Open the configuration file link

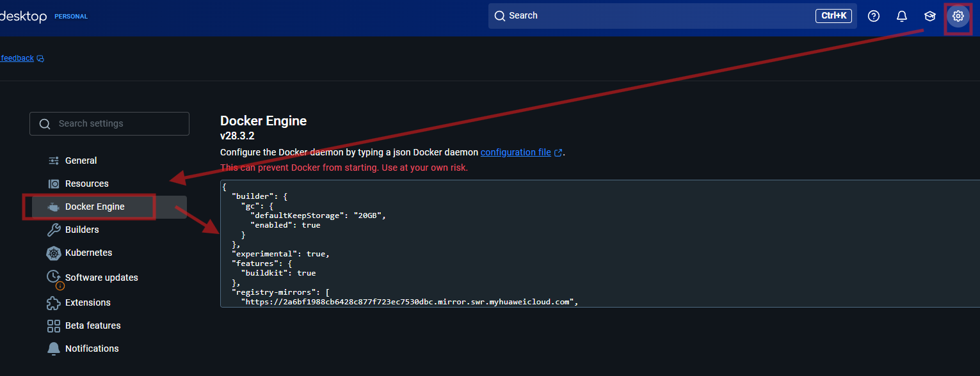[516, 152]
